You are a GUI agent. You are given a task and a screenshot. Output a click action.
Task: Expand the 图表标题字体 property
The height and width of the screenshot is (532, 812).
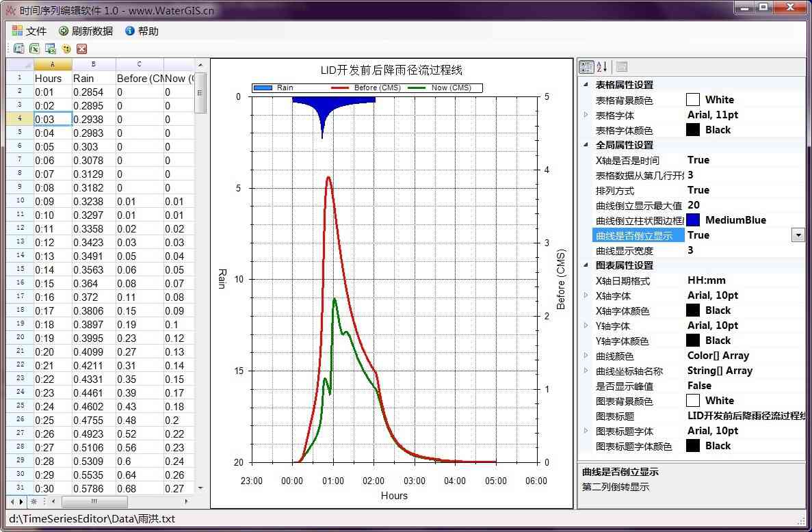click(x=586, y=431)
